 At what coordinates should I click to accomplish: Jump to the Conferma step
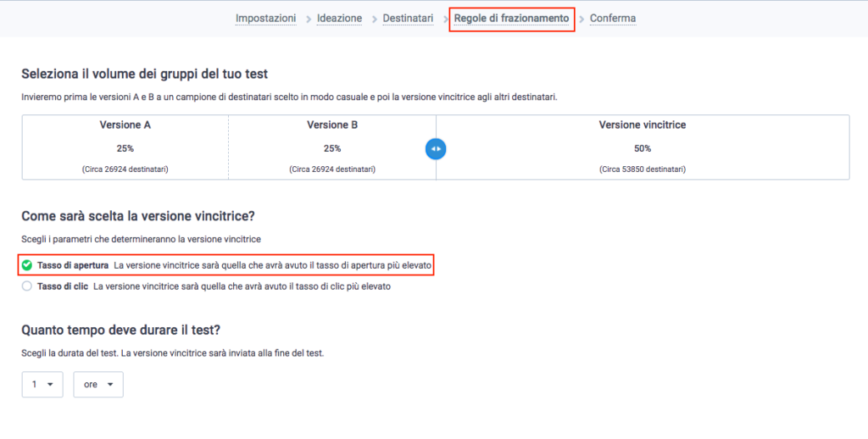pos(613,19)
